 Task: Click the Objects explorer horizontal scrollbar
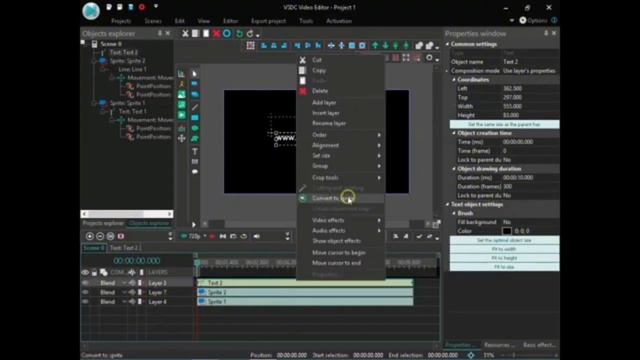click(x=127, y=214)
